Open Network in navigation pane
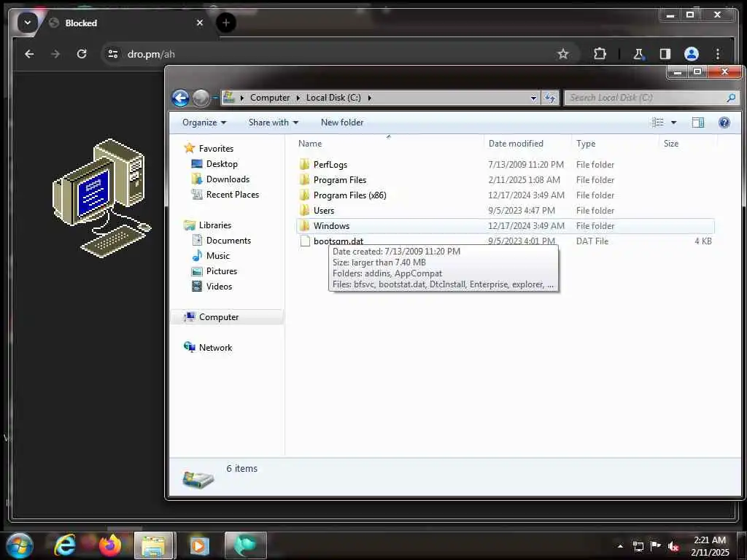 pos(215,348)
